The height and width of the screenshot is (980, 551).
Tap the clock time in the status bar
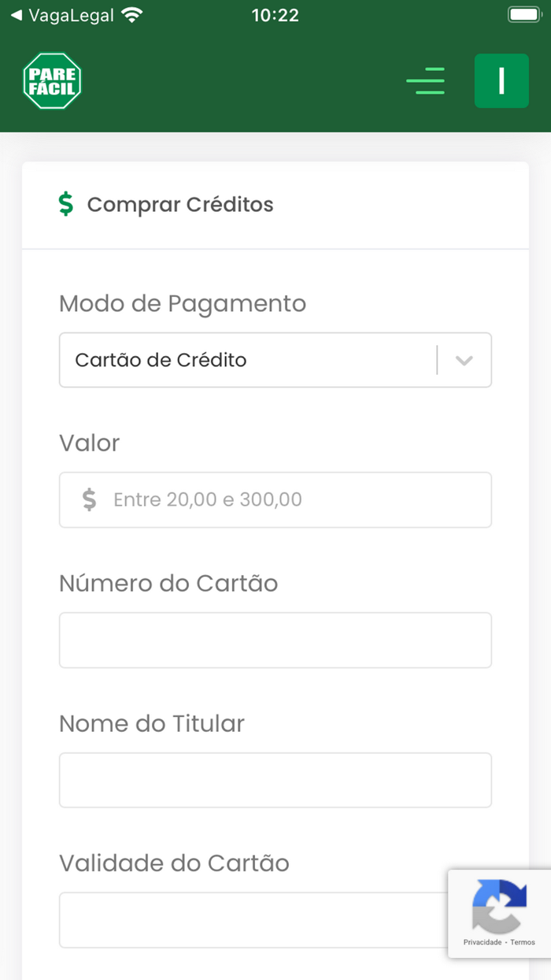[275, 14]
